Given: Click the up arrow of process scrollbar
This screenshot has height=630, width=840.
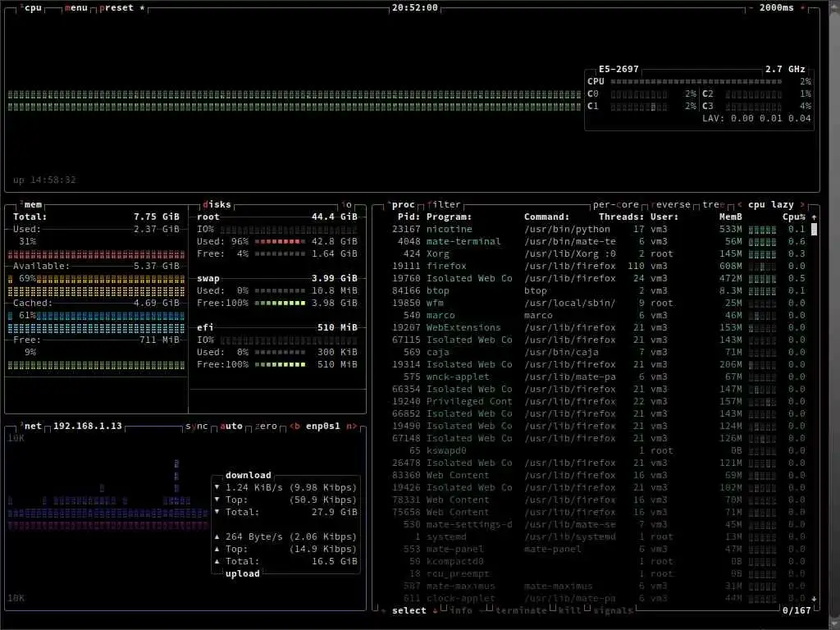Looking at the screenshot, I should (815, 217).
